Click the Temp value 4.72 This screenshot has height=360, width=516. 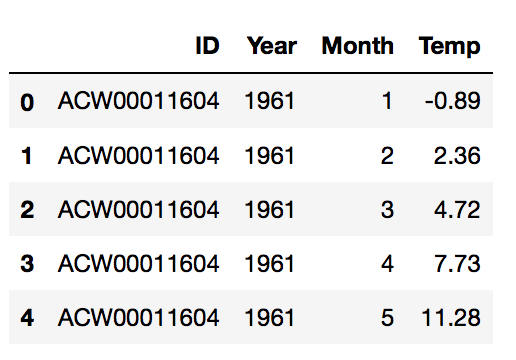coord(457,210)
